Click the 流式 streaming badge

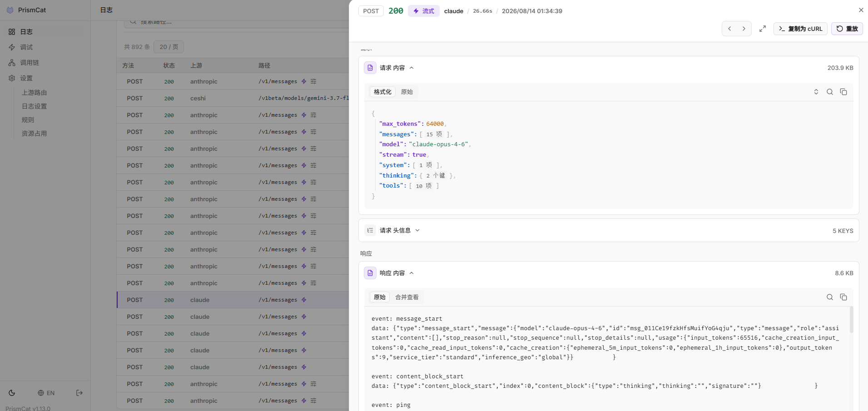424,11
